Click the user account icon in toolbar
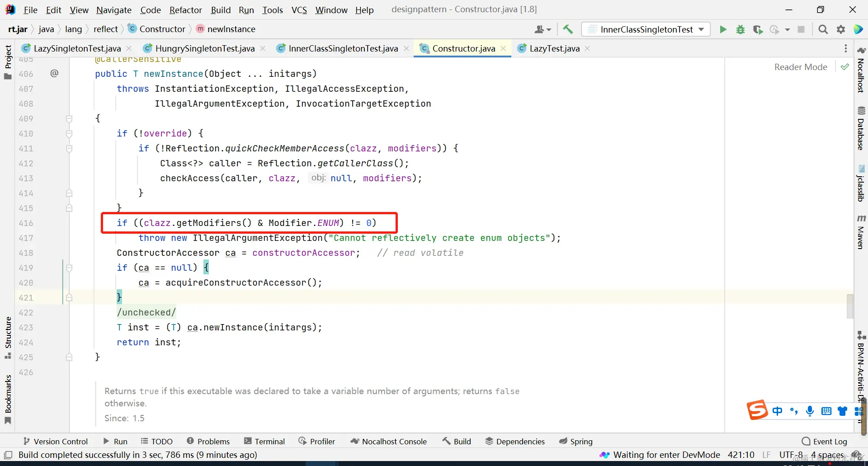 542,29
